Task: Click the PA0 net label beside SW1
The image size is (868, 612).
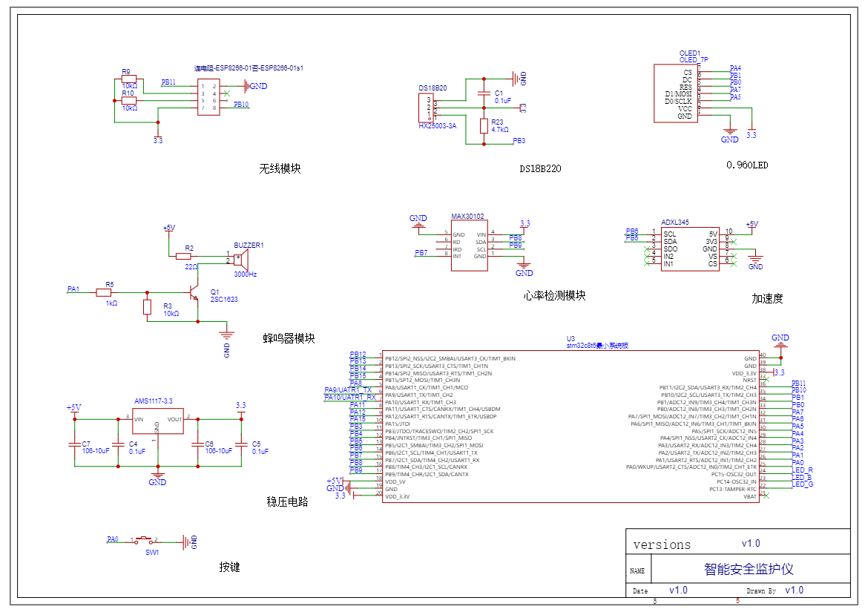Action: tap(112, 539)
